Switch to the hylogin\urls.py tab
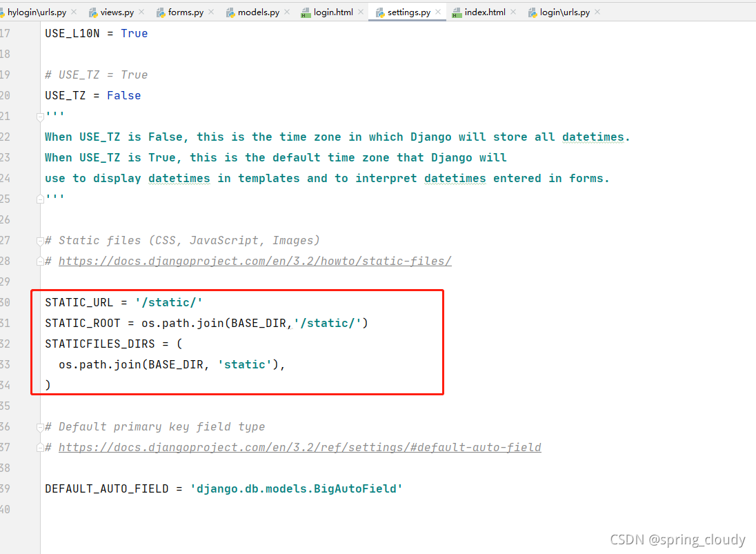The image size is (756, 554). point(37,12)
